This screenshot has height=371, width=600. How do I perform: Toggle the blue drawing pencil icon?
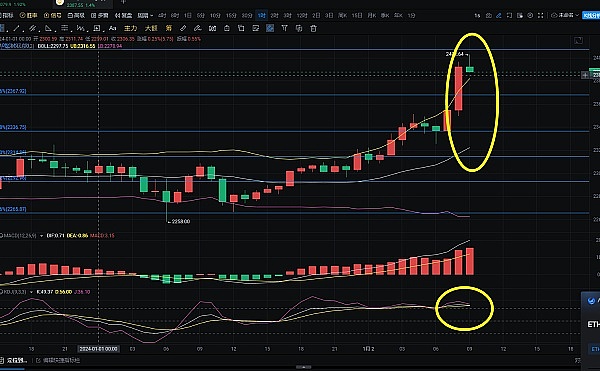[x=499, y=15]
